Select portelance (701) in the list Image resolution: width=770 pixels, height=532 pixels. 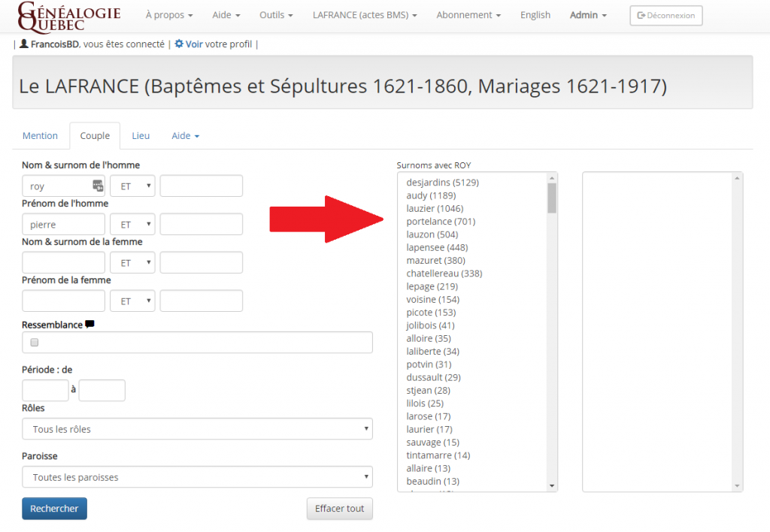[441, 222]
